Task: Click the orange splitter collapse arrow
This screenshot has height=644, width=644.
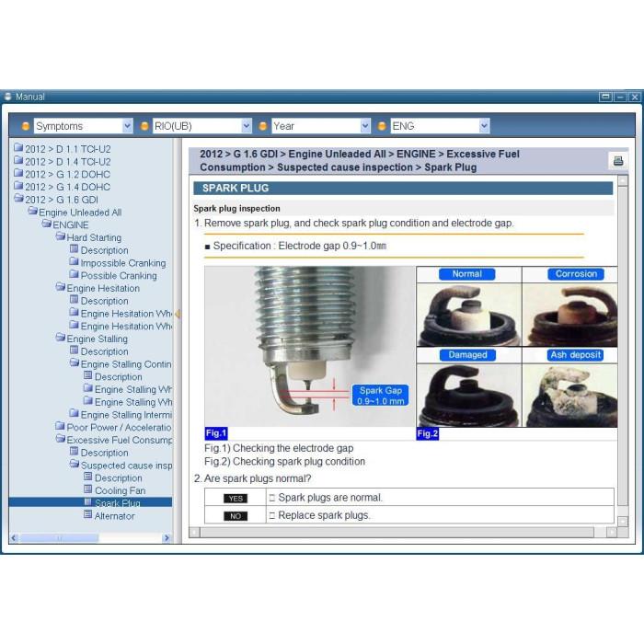Action: 178,314
